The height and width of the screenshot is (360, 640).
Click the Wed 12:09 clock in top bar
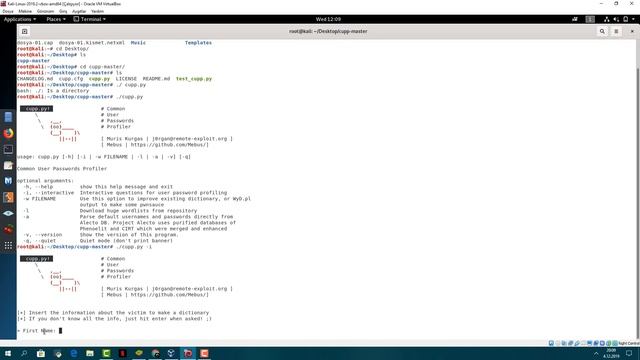[328, 19]
